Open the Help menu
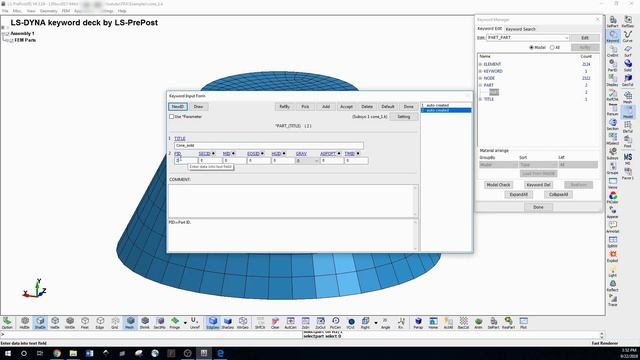Image resolution: width=640 pixels, height=360 pixels. point(122,11)
